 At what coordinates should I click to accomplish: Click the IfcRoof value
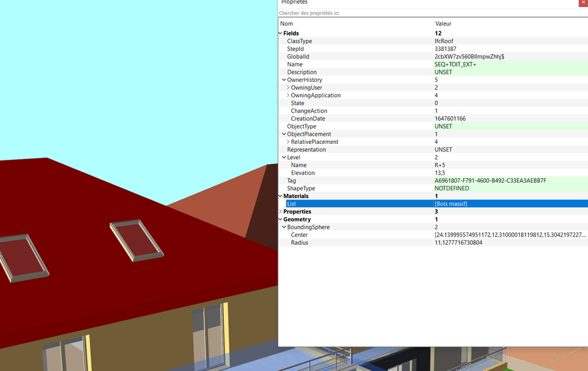(x=444, y=41)
